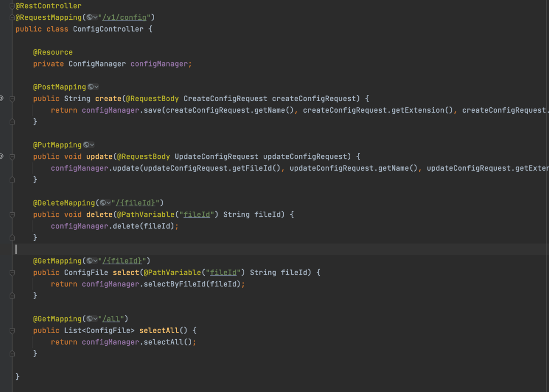The image size is (549, 392).
Task: Open globe URL actions beside @GetMapping /{fileId}
Action: (x=92, y=261)
